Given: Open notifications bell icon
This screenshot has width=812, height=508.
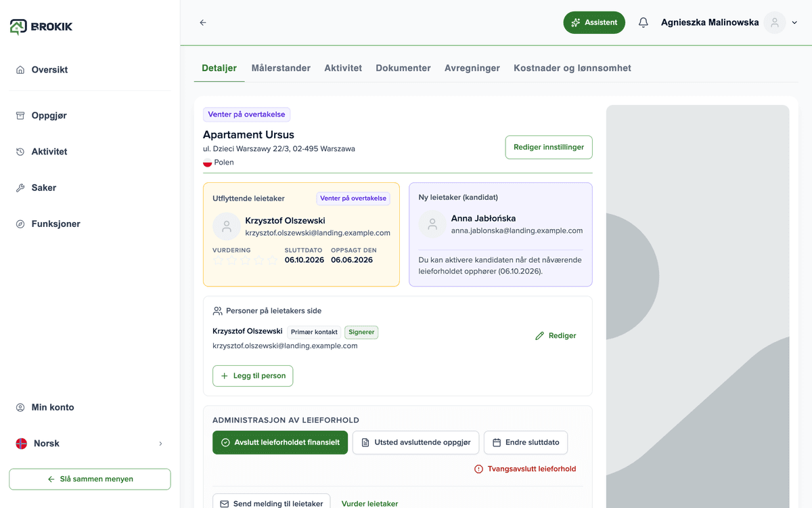Looking at the screenshot, I should (643, 22).
